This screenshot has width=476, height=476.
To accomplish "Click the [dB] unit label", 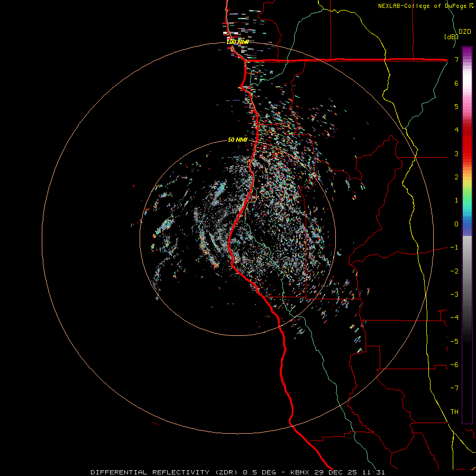I will pyautogui.click(x=451, y=36).
